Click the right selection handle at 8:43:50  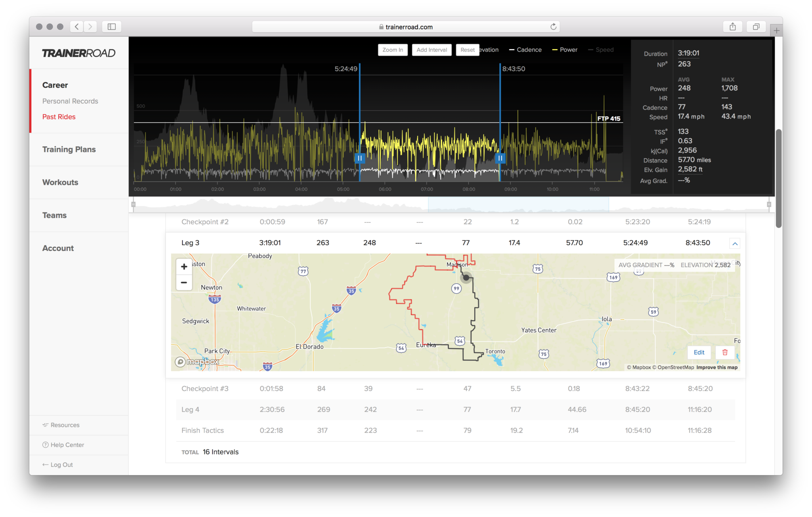pos(500,158)
